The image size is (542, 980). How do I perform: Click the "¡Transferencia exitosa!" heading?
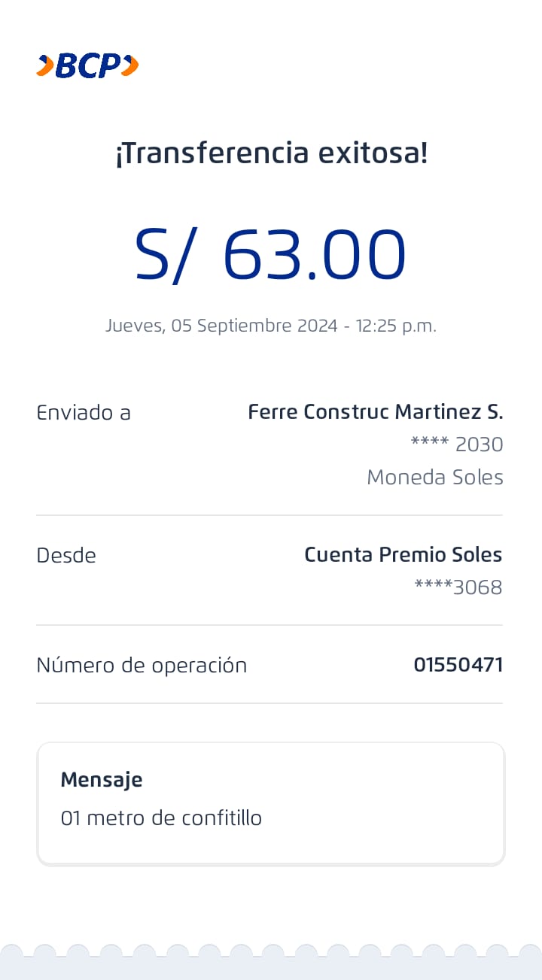(271, 153)
